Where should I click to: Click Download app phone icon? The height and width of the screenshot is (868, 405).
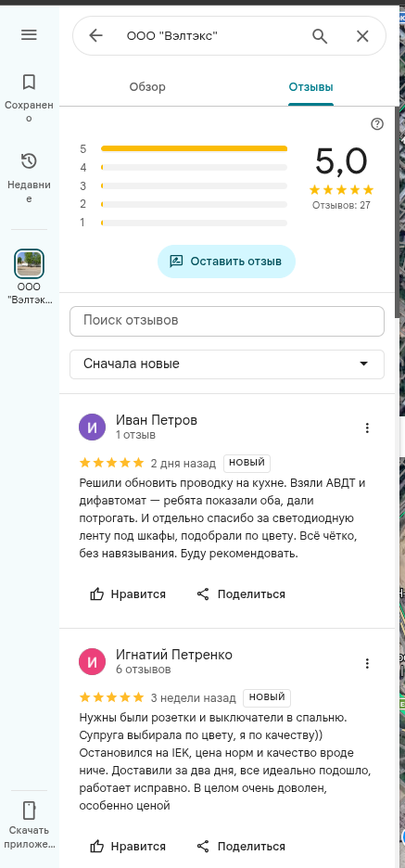[x=29, y=810]
